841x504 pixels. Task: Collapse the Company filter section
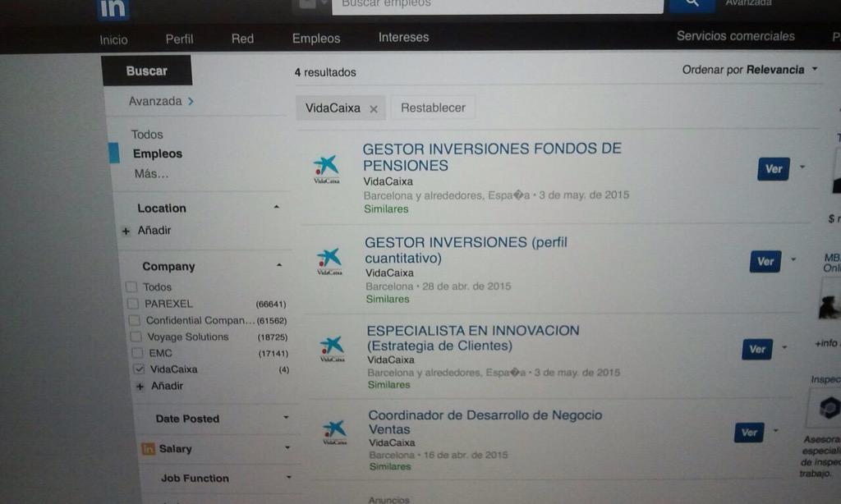[279, 265]
